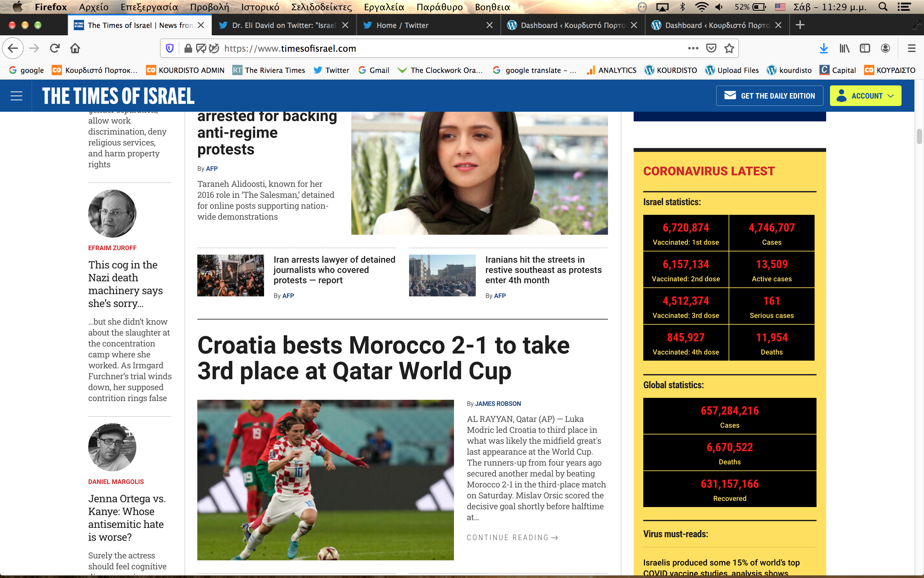Open page actions three-dots menu
This screenshot has width=924, height=578.
click(x=693, y=48)
